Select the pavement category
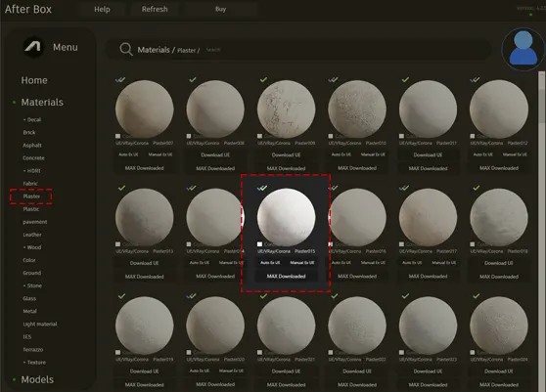 tap(35, 222)
